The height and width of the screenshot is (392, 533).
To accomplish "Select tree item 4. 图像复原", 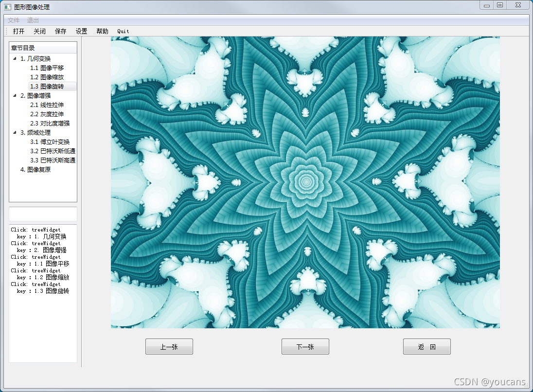I will tap(36, 169).
